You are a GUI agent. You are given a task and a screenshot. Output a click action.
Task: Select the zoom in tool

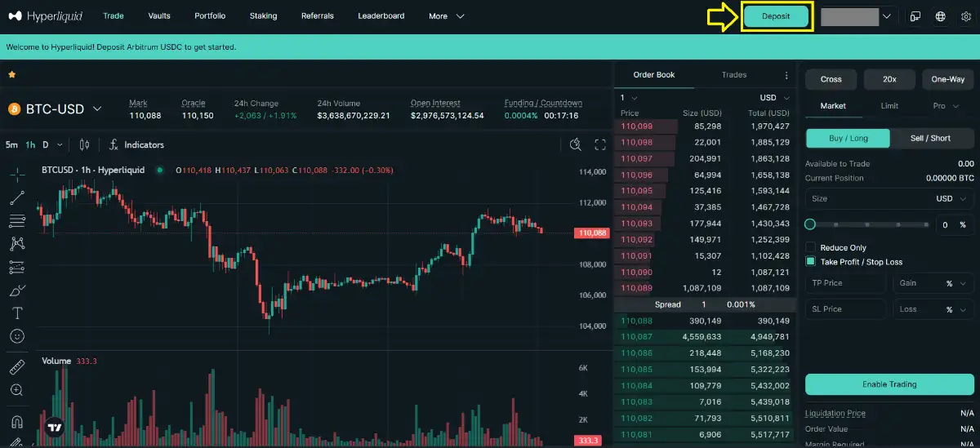coord(16,390)
